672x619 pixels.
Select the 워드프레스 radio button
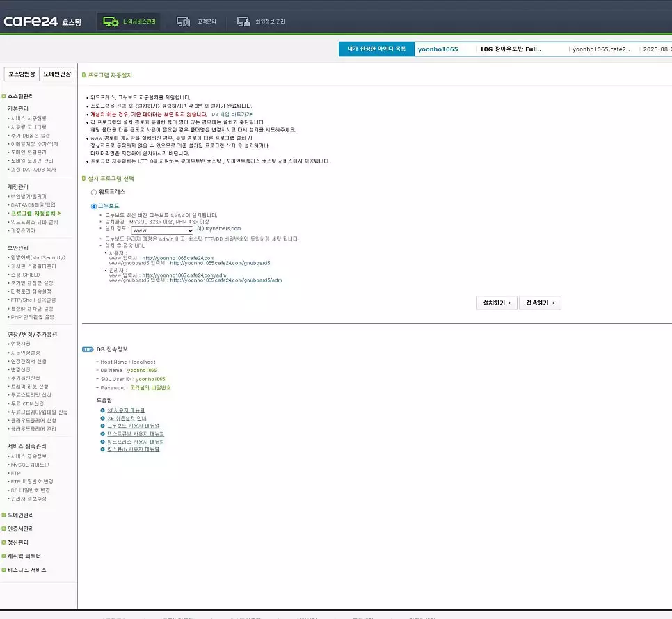coord(95,192)
